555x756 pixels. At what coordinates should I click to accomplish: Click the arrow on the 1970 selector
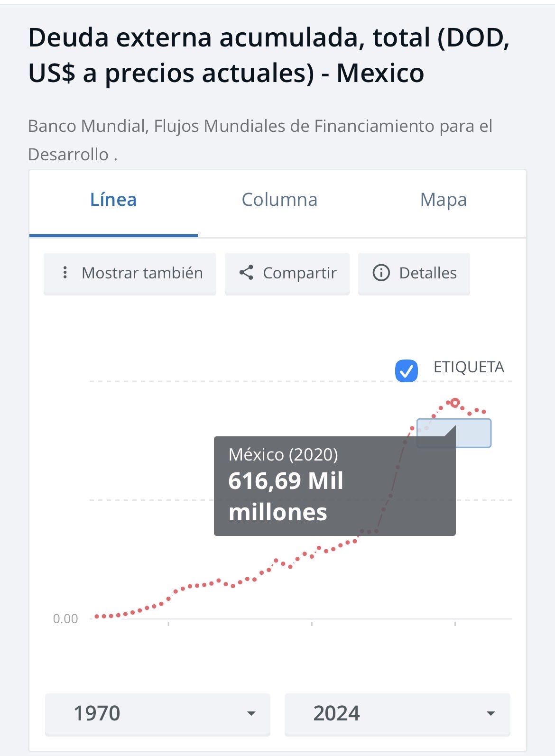[251, 713]
